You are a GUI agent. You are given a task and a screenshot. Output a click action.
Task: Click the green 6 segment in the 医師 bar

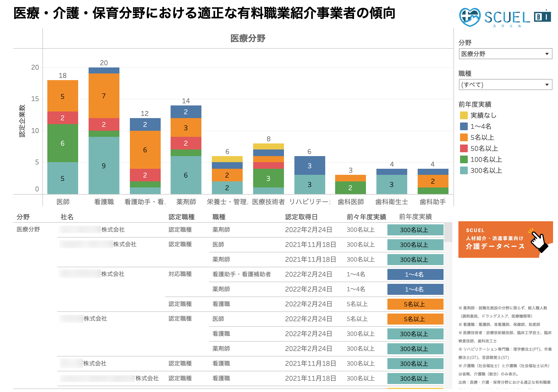coord(62,143)
